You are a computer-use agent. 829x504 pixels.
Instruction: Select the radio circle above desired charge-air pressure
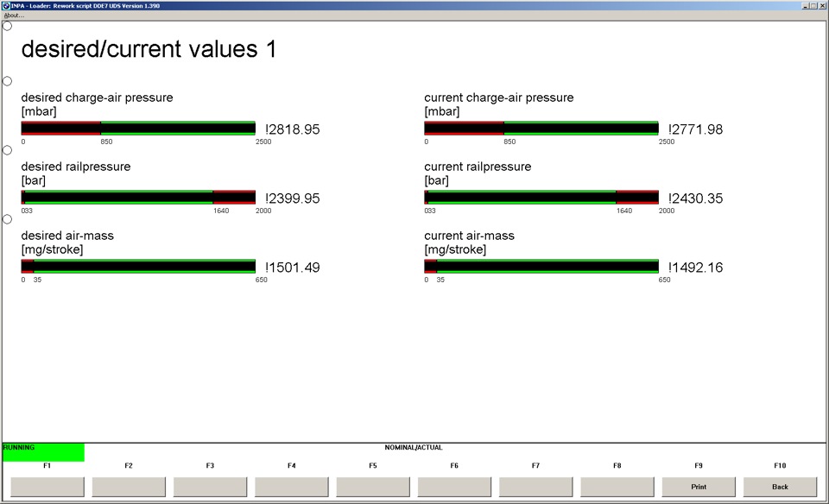(8, 81)
